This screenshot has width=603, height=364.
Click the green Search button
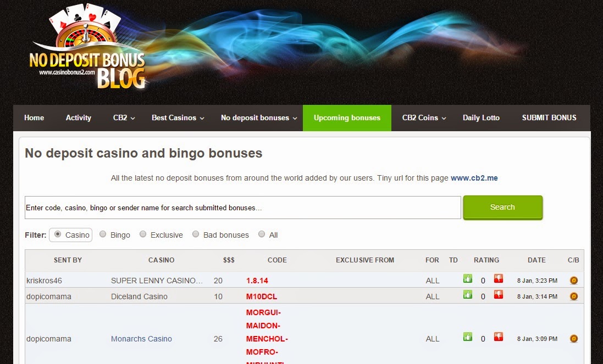502,208
